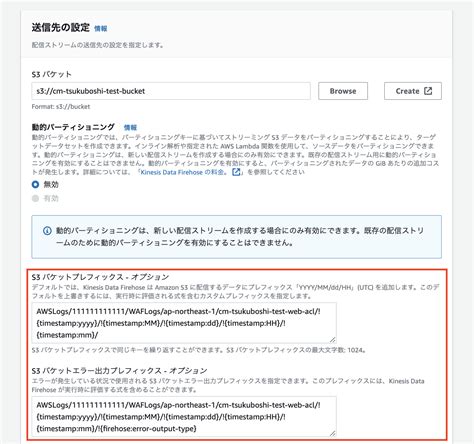This screenshot has width=474, height=444.
Task: Click into S3 バケットプレフィックス textarea
Action: pyautogui.click(x=184, y=323)
